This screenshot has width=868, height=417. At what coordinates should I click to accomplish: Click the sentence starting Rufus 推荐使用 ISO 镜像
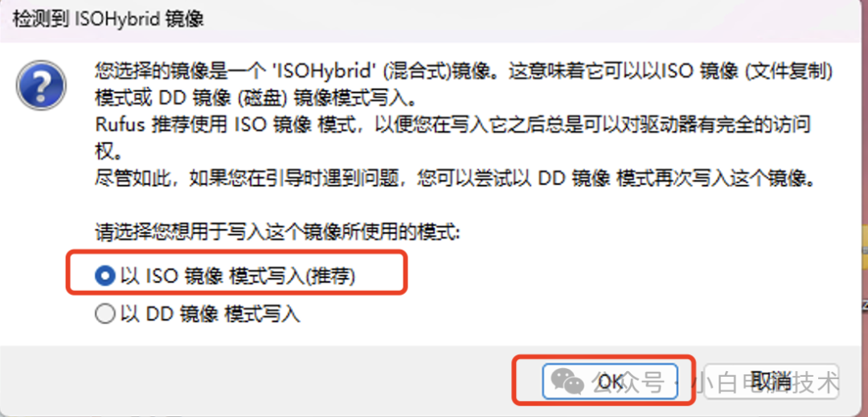click(x=453, y=125)
